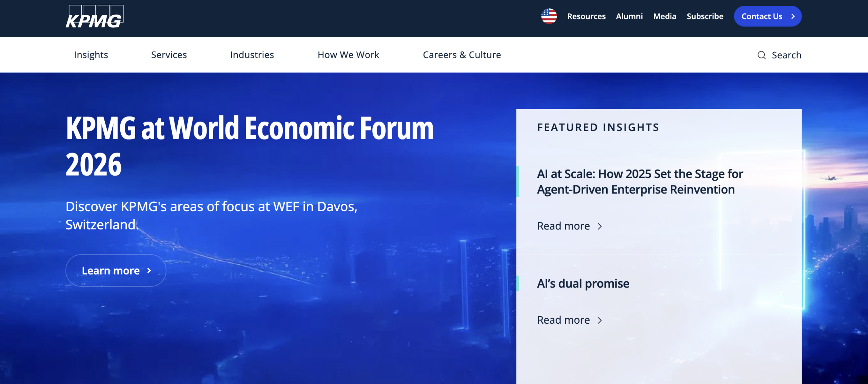
Task: Open the AI's dual promise article
Action: point(583,283)
